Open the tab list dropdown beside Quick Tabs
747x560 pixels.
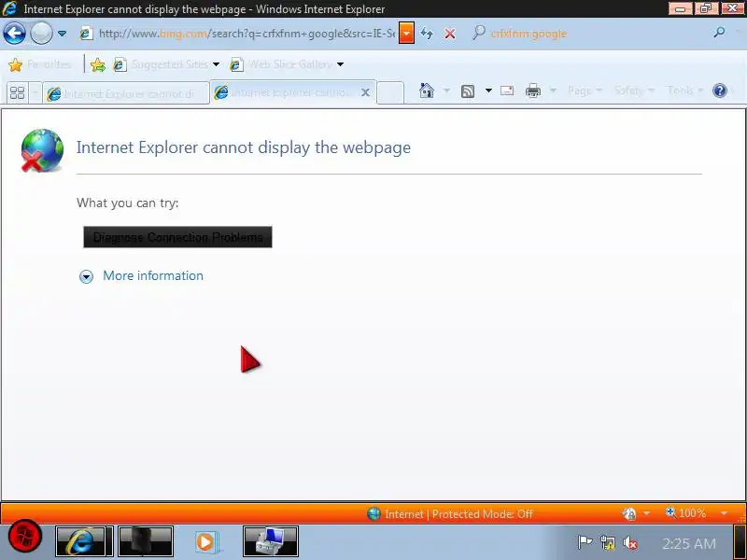click(x=35, y=92)
